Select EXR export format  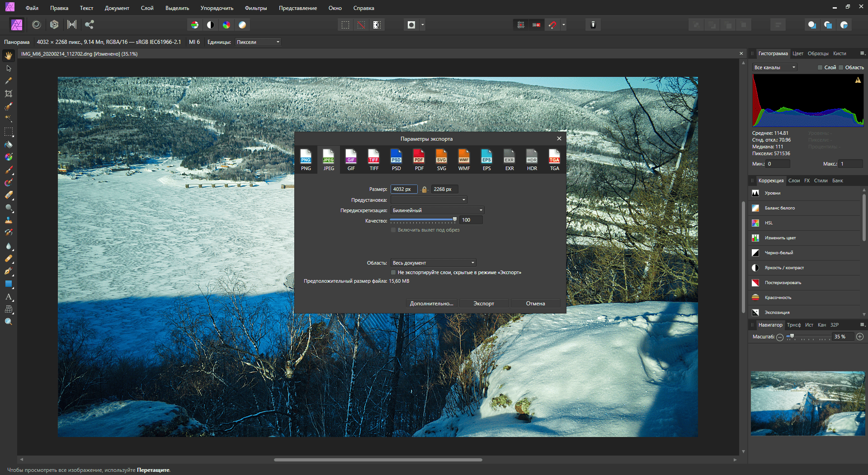(509, 160)
